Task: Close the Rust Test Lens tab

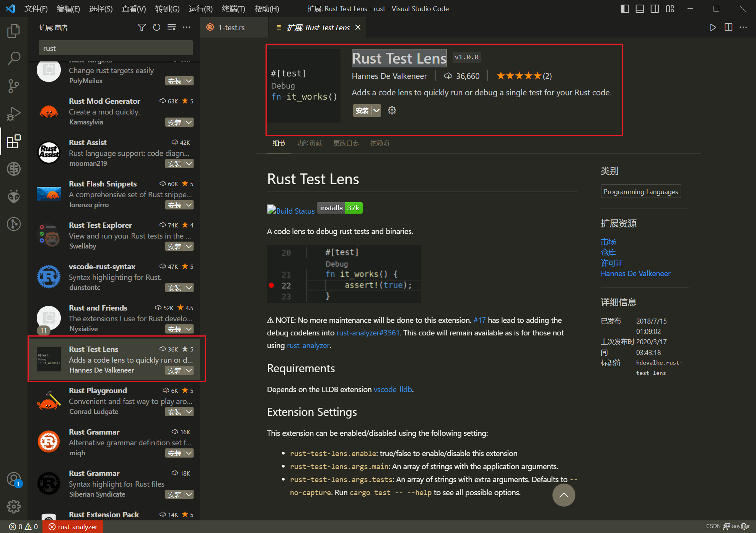Action: coord(358,27)
